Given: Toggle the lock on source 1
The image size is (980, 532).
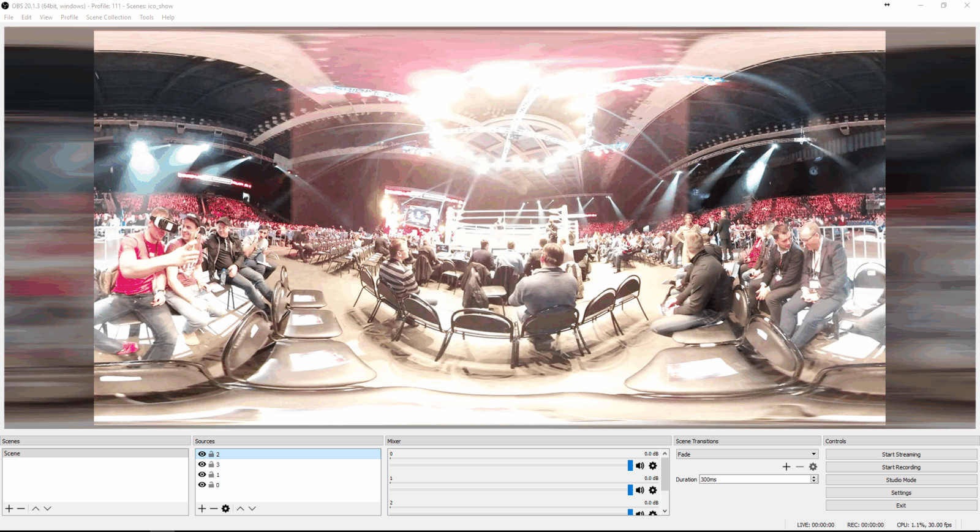Looking at the screenshot, I should click(211, 474).
